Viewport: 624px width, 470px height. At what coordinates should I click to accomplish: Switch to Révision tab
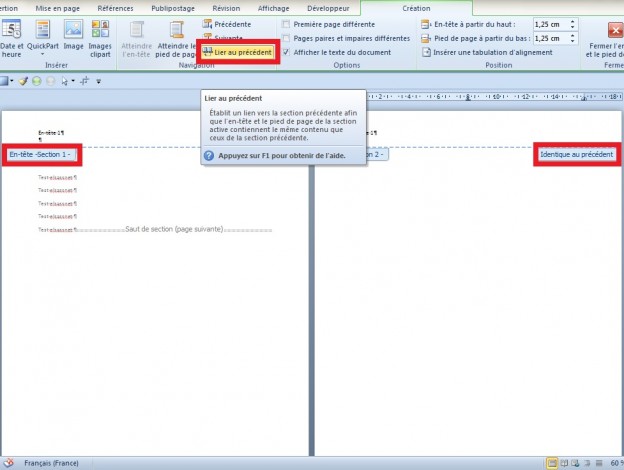(226, 8)
